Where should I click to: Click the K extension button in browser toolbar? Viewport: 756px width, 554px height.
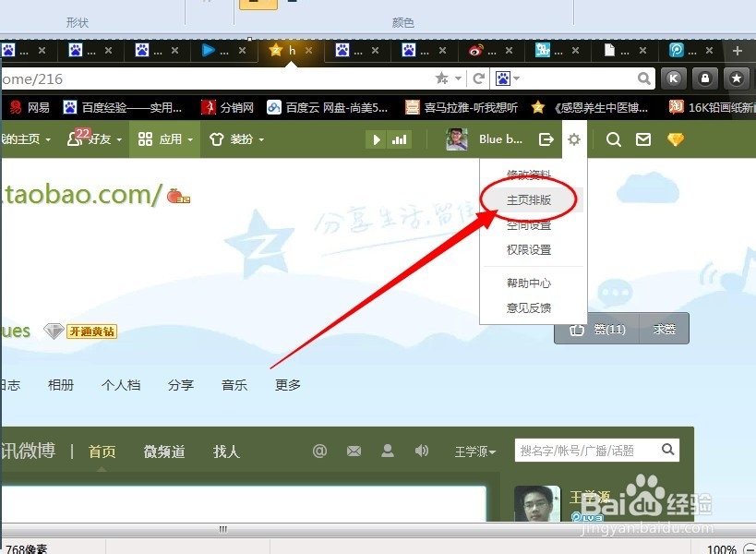point(674,78)
